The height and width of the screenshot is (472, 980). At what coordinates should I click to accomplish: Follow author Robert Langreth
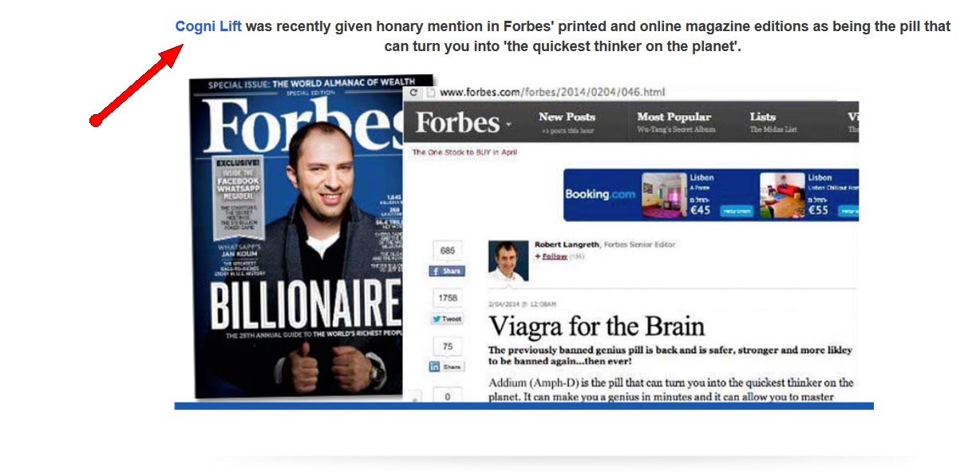pyautogui.click(x=555, y=256)
